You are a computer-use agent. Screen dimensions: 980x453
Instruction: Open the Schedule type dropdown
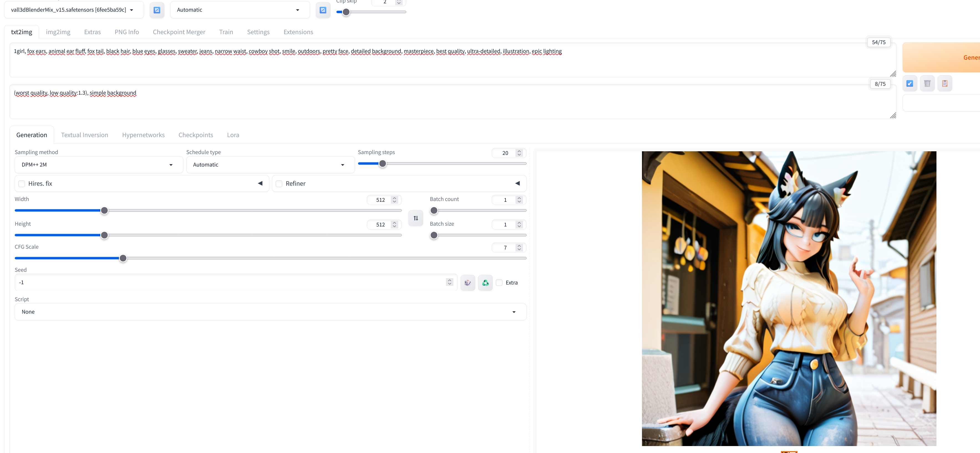click(x=270, y=164)
